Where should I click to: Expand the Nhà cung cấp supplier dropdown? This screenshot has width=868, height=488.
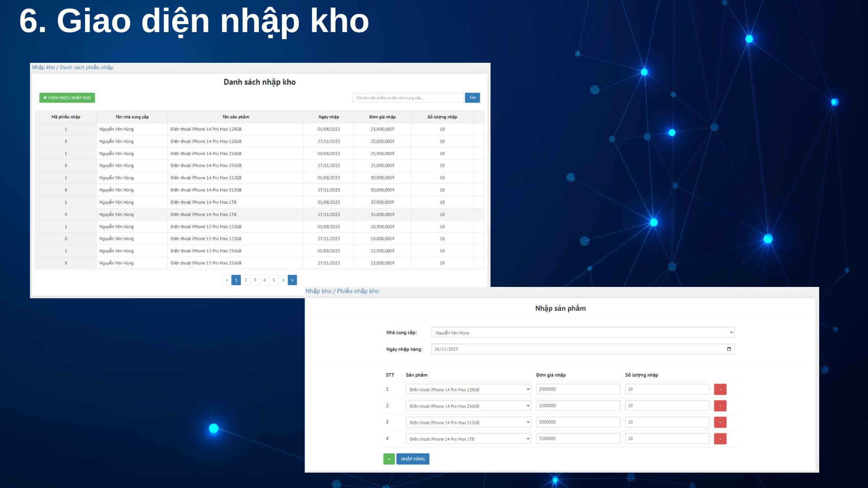[x=582, y=333]
